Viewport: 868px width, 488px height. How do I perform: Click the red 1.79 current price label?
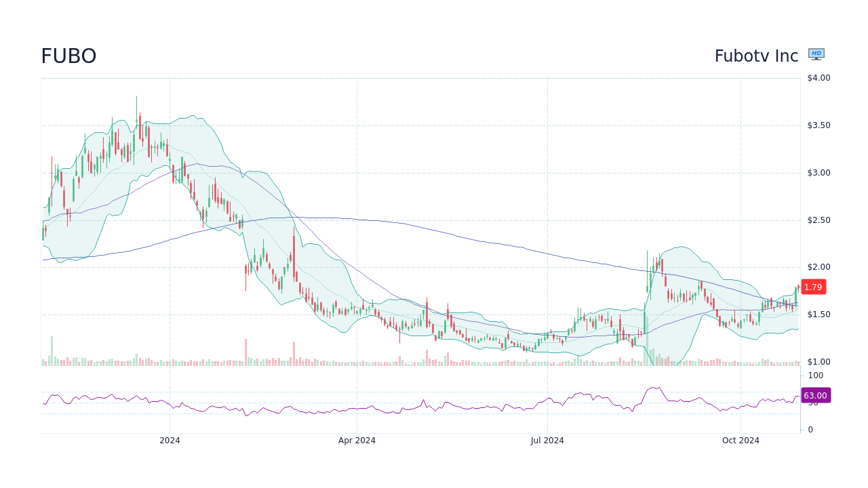[813, 287]
